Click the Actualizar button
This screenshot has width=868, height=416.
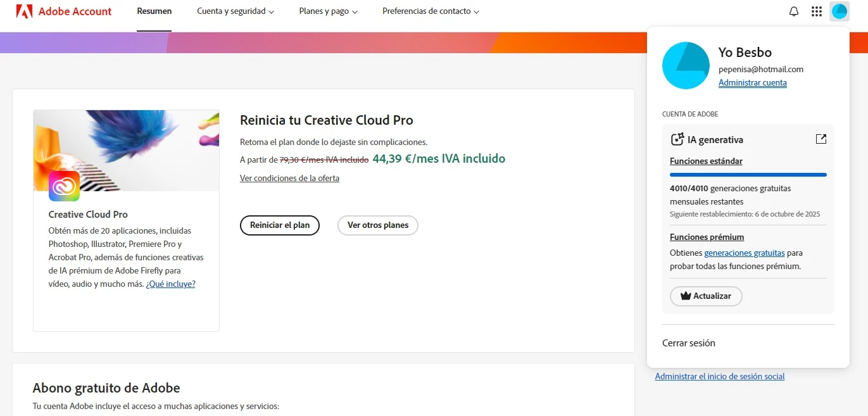706,296
